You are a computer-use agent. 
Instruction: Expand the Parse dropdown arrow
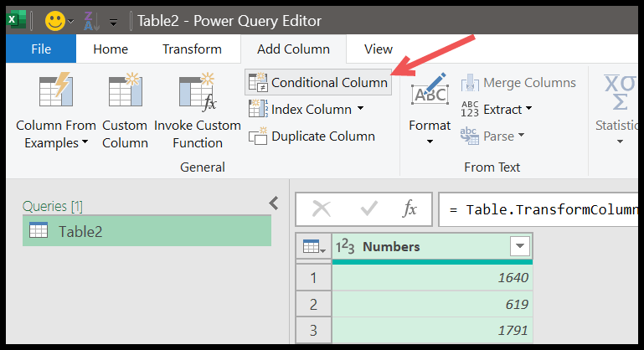[522, 135]
